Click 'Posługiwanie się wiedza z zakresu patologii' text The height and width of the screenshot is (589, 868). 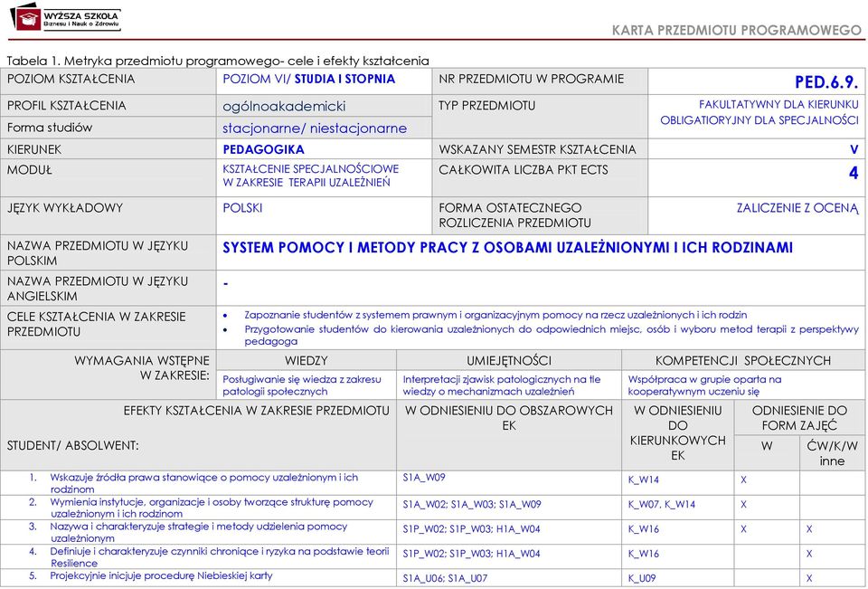point(302,385)
